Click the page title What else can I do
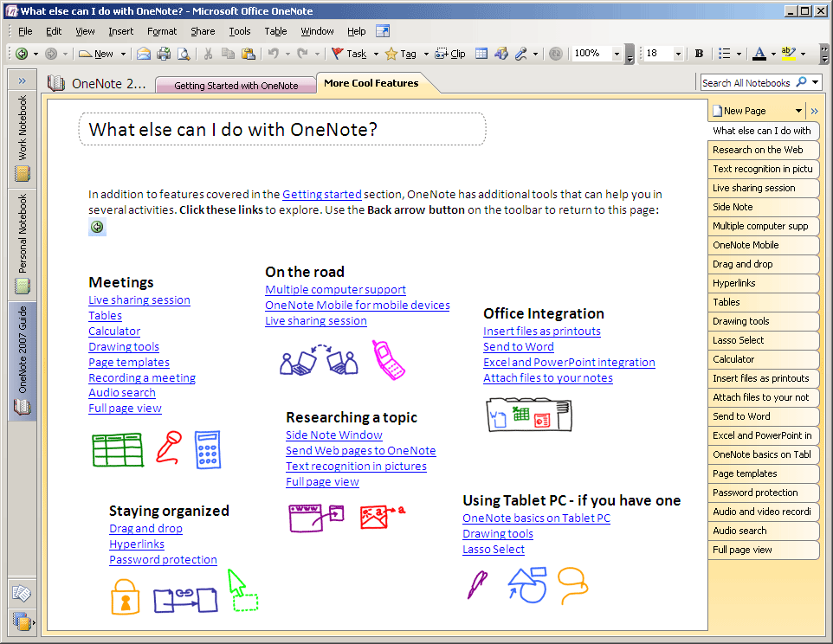The height and width of the screenshot is (644, 833). pos(233,130)
